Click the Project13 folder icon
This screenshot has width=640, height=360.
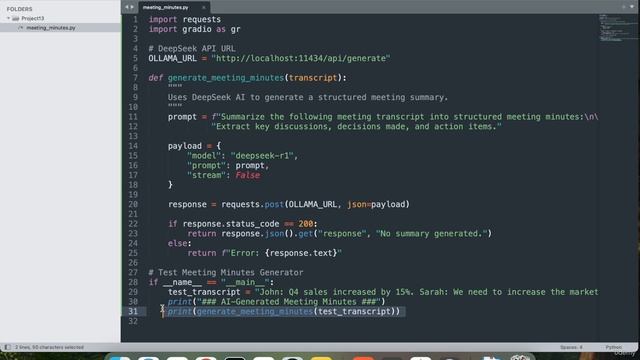point(16,18)
